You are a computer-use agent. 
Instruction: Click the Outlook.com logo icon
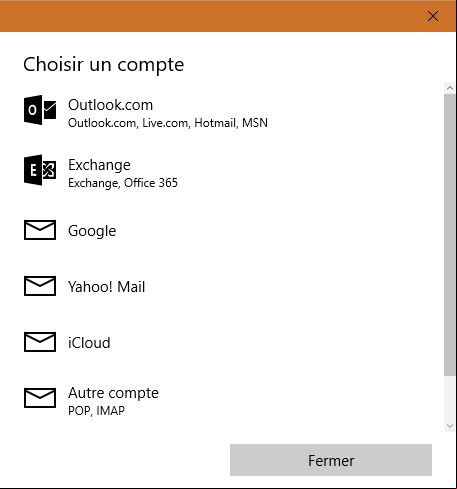40,110
